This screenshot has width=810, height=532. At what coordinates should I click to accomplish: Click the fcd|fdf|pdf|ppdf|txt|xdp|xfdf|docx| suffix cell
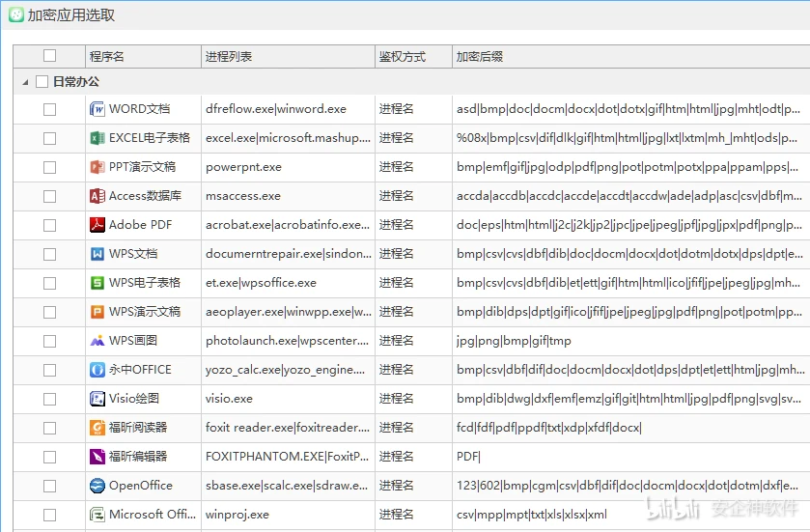[x=631, y=427]
